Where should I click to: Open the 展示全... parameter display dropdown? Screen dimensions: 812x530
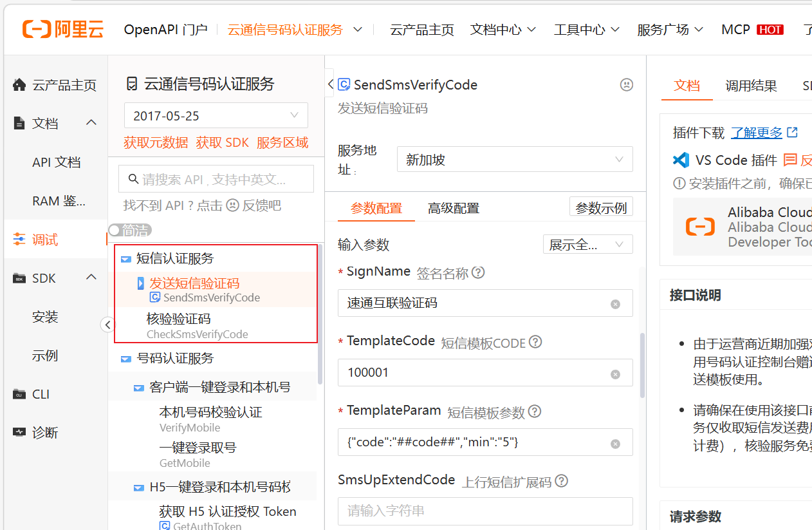tap(587, 245)
